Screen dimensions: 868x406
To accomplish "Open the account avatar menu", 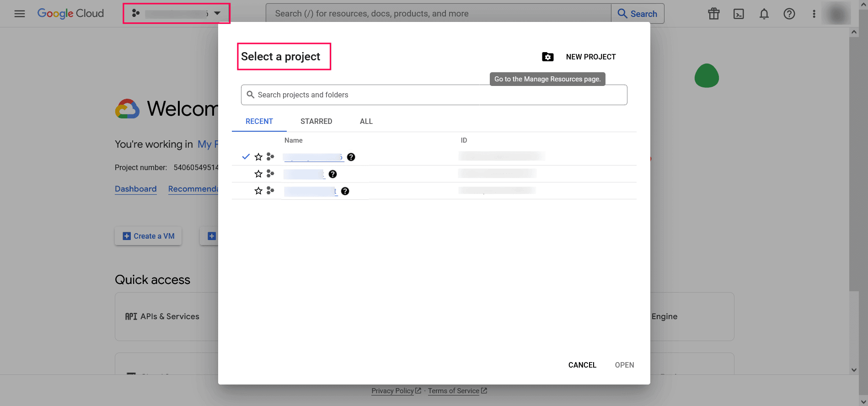I will 837,14.
